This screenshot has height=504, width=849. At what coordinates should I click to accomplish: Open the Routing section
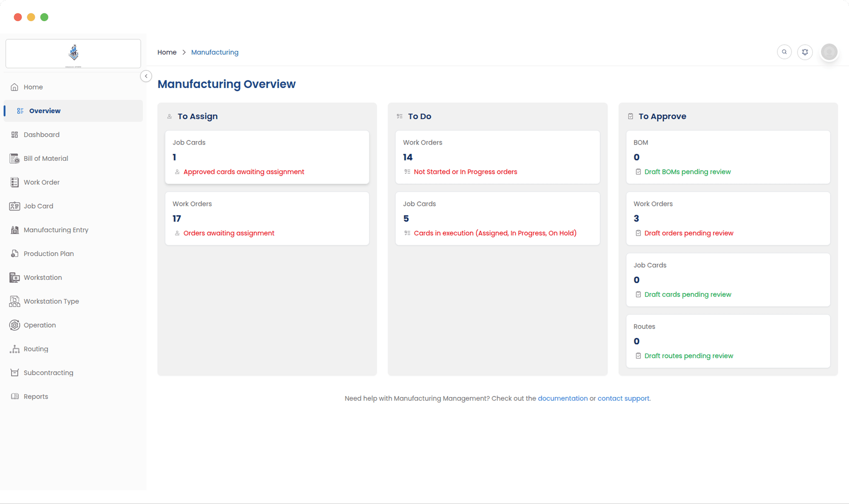(x=36, y=349)
